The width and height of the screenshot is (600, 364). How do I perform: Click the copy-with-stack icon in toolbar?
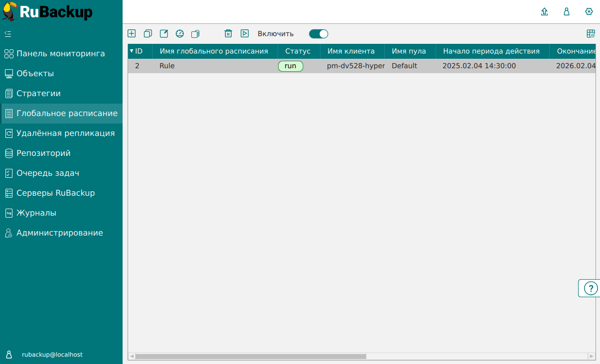tap(195, 33)
